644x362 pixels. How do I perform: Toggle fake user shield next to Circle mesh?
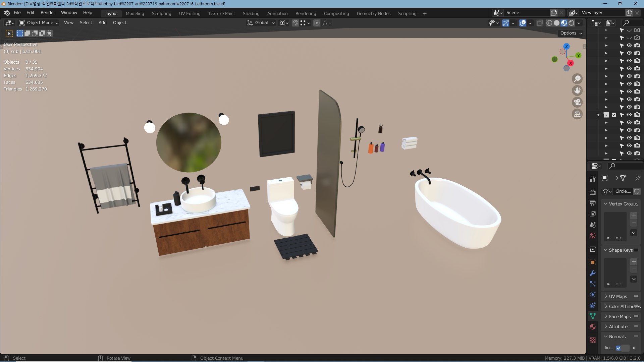pyautogui.click(x=637, y=191)
